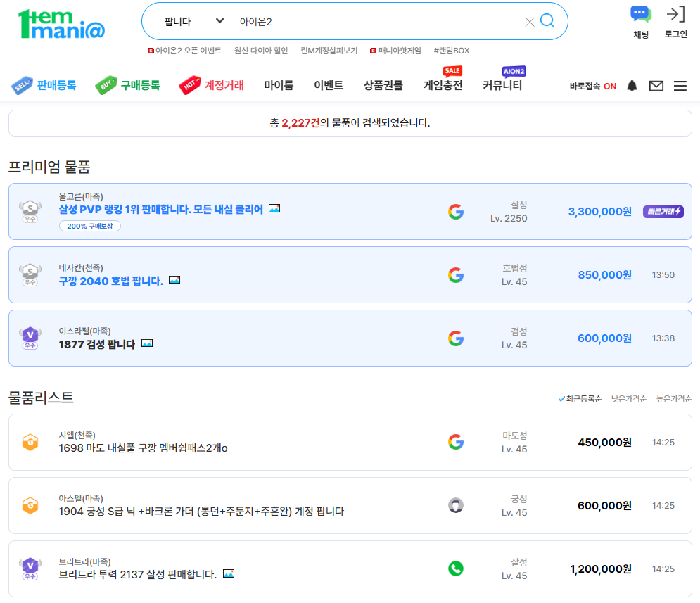Open listing 1698 마도 내실풀 구깡
This screenshot has width=700, height=603.
(x=143, y=448)
